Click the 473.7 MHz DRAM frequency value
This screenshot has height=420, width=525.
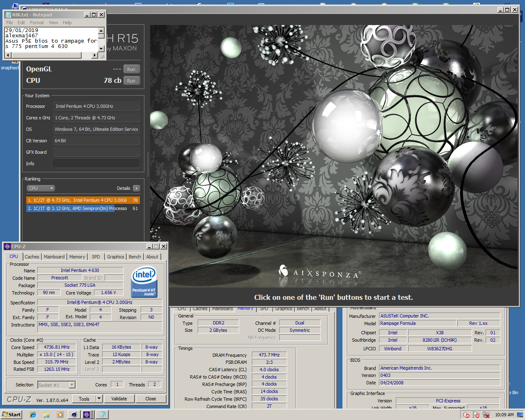click(x=269, y=355)
